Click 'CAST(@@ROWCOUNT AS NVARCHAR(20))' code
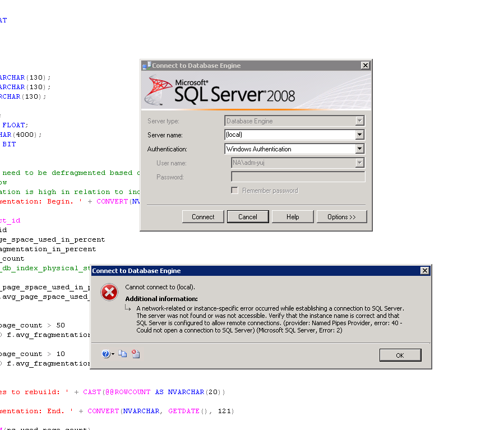This screenshot has width=504, height=430. pos(154,392)
